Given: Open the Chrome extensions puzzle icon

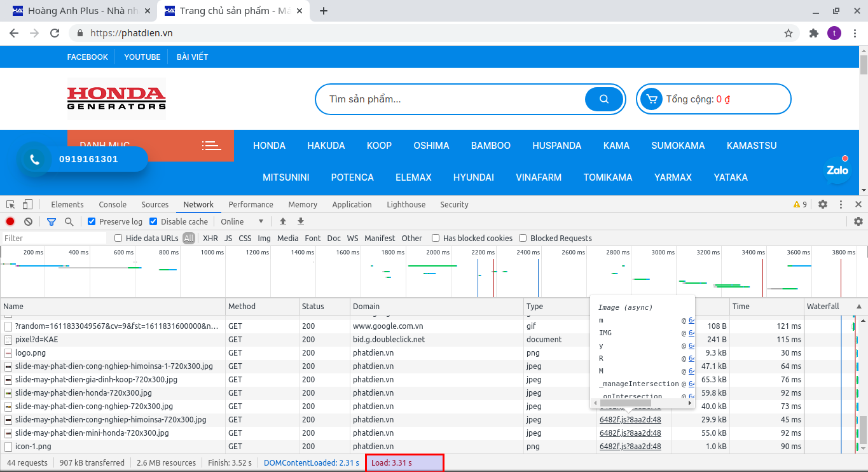Looking at the screenshot, I should (x=813, y=33).
